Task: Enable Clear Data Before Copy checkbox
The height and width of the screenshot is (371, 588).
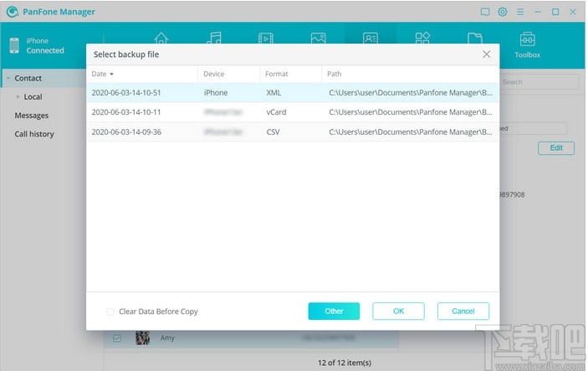Action: coord(110,312)
